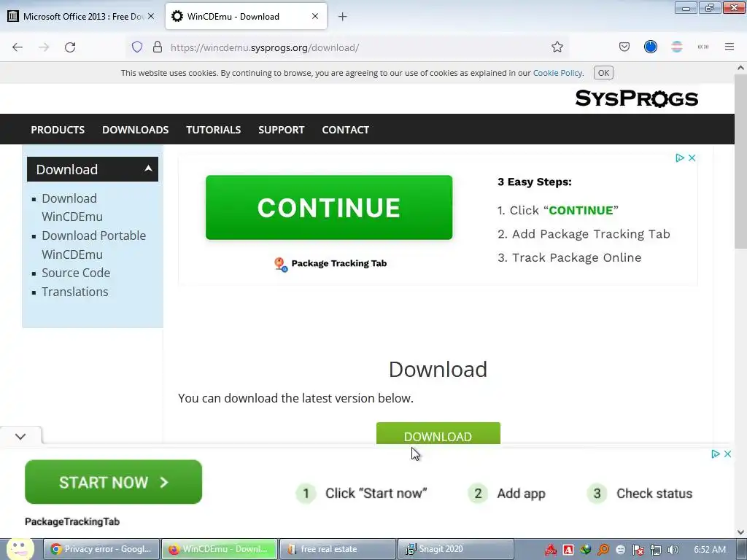Reload the current page
Image resolution: width=747 pixels, height=560 pixels.
(70, 47)
